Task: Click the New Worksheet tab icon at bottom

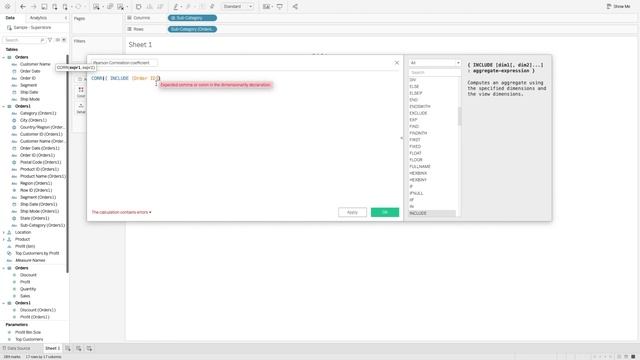Action: pyautogui.click(x=68, y=348)
